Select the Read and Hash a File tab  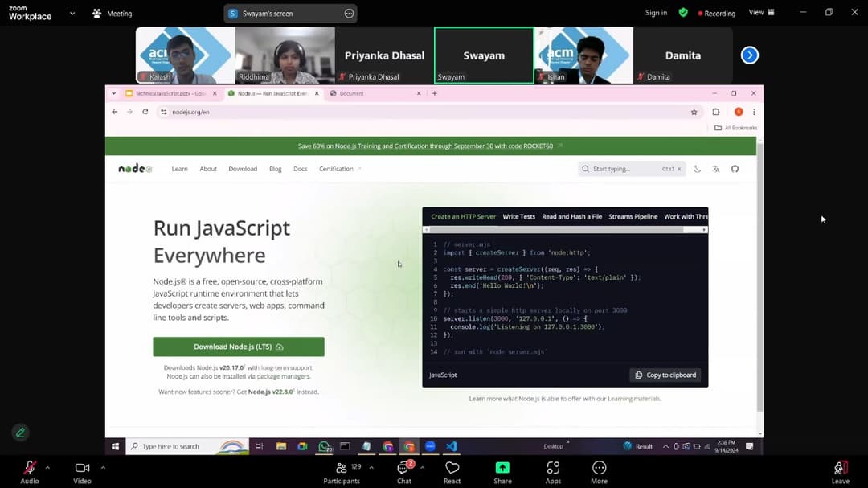coord(572,216)
